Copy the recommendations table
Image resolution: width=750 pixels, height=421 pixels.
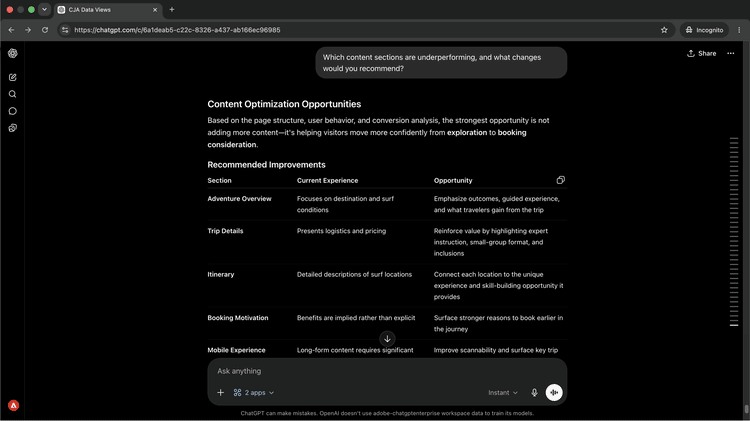pyautogui.click(x=561, y=180)
